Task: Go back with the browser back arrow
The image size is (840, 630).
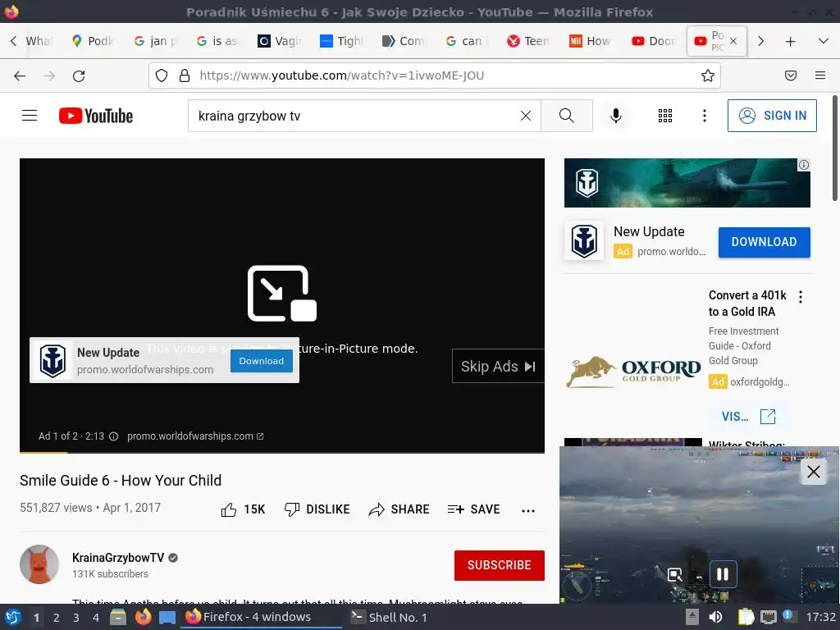Action: pyautogui.click(x=20, y=76)
